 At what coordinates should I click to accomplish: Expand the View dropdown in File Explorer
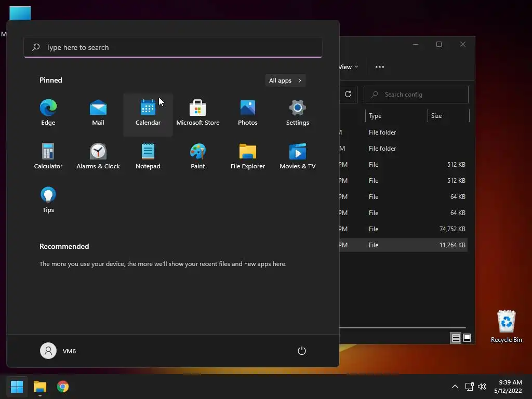(349, 67)
